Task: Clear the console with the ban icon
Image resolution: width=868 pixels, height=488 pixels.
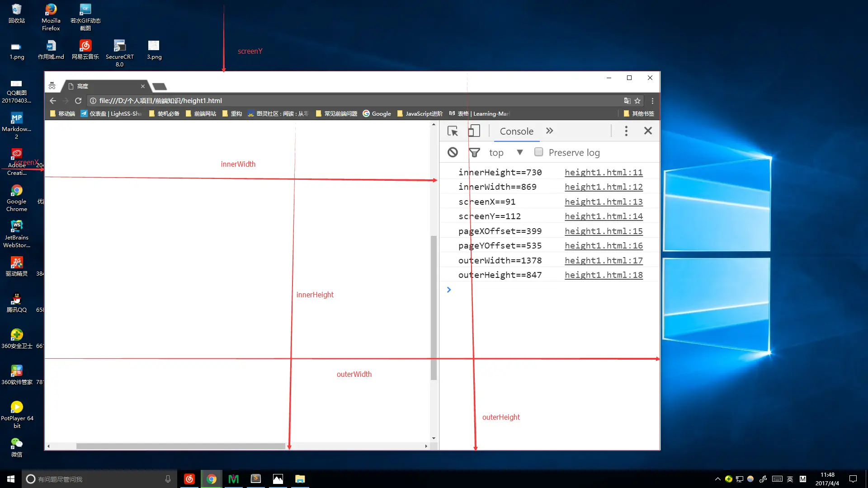Action: point(453,152)
